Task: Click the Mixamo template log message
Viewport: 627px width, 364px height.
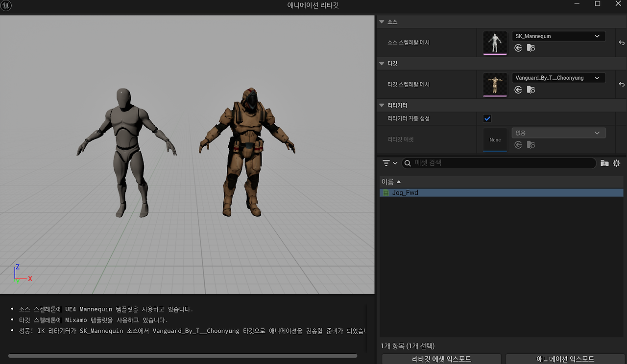Action: coord(93,320)
